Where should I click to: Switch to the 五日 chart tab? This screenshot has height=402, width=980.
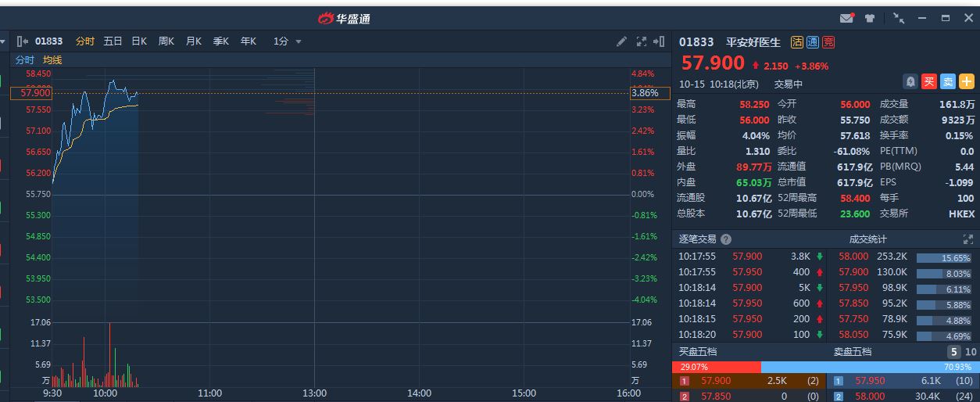point(113,41)
